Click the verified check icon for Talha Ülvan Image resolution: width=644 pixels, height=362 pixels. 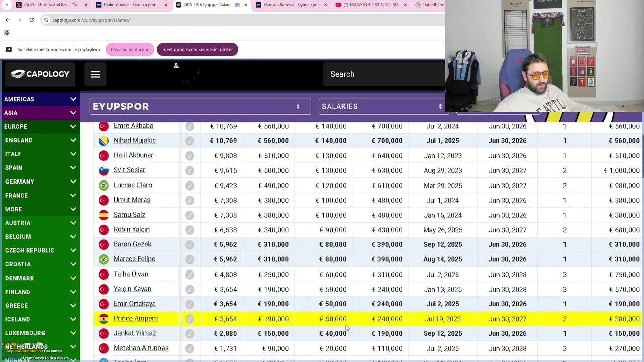point(190,275)
